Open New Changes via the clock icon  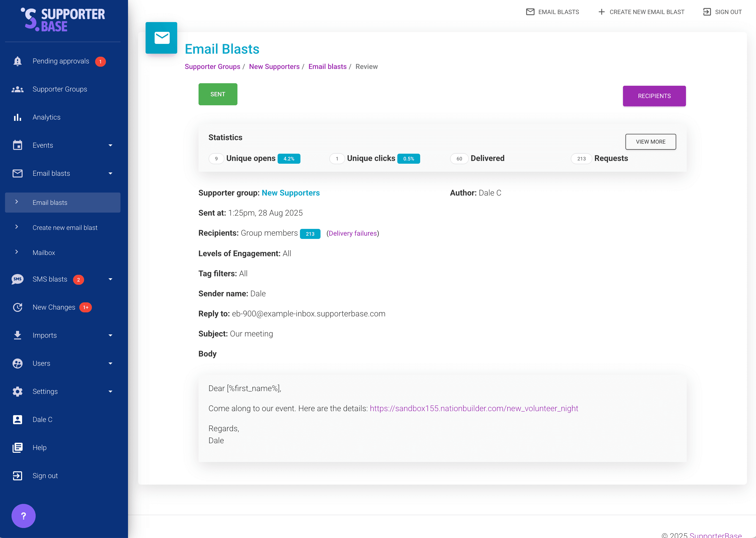click(x=17, y=307)
